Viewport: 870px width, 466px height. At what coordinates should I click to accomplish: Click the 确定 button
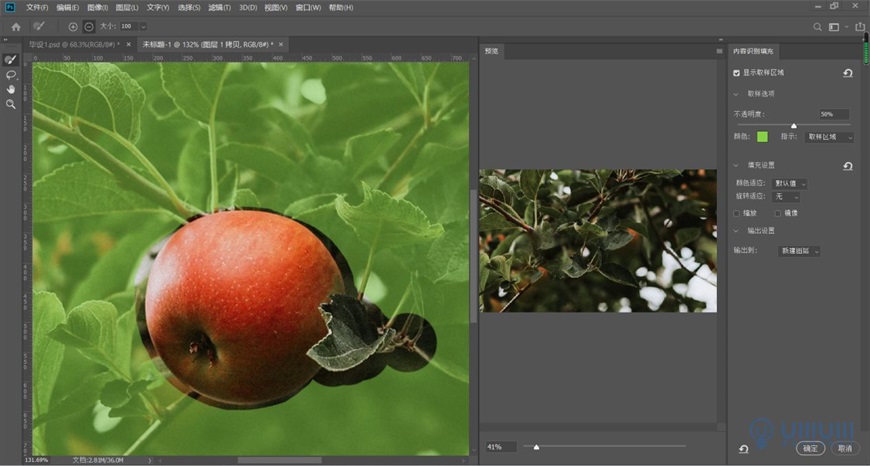click(x=810, y=448)
